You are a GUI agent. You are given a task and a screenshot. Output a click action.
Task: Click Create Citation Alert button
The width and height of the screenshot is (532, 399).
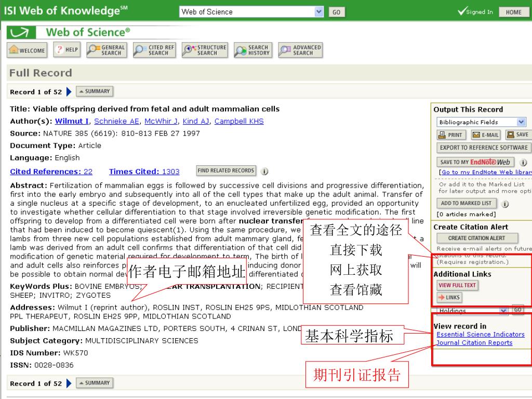[477, 238]
